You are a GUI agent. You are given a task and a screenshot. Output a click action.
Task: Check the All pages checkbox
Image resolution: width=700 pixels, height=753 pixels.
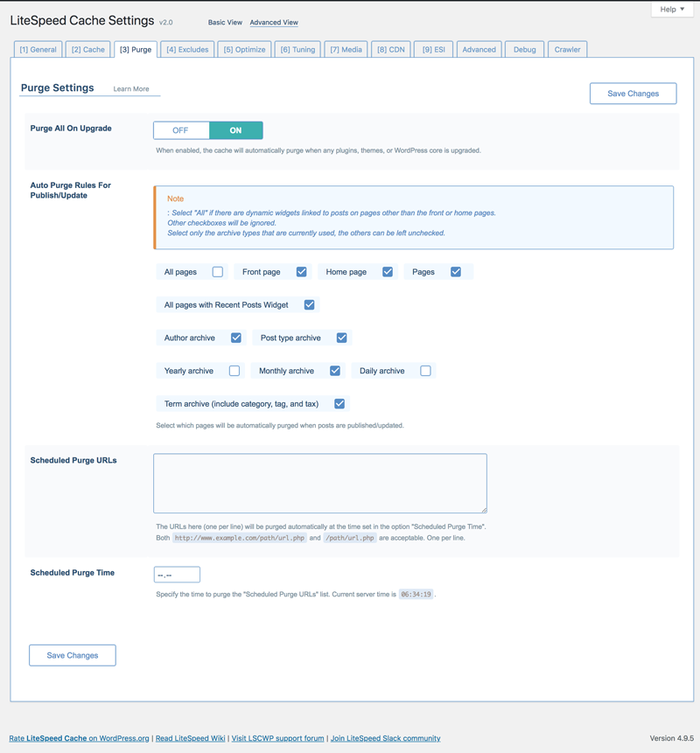point(218,272)
